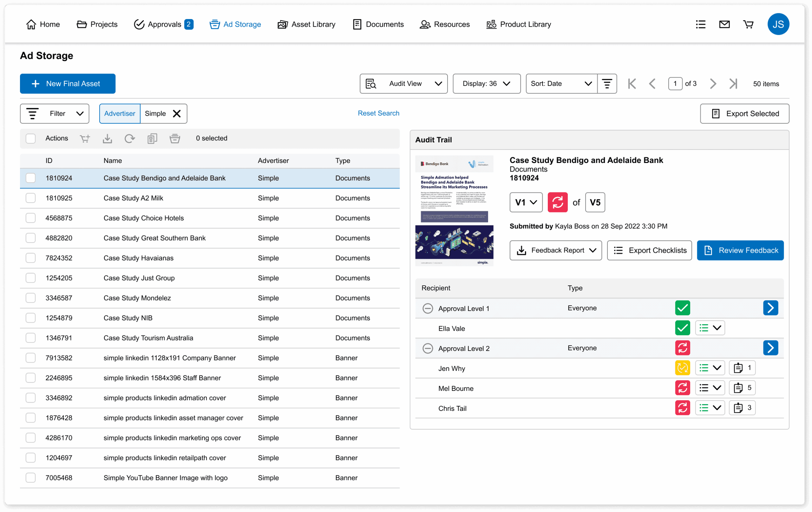Collapse the Approval Level 1 section
The height and width of the screenshot is (512, 812).
(428, 308)
